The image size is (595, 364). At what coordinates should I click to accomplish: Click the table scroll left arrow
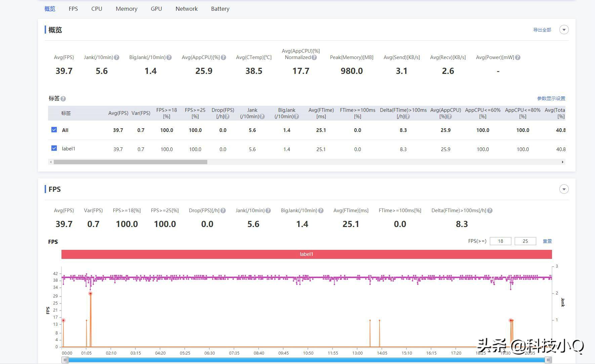click(51, 162)
